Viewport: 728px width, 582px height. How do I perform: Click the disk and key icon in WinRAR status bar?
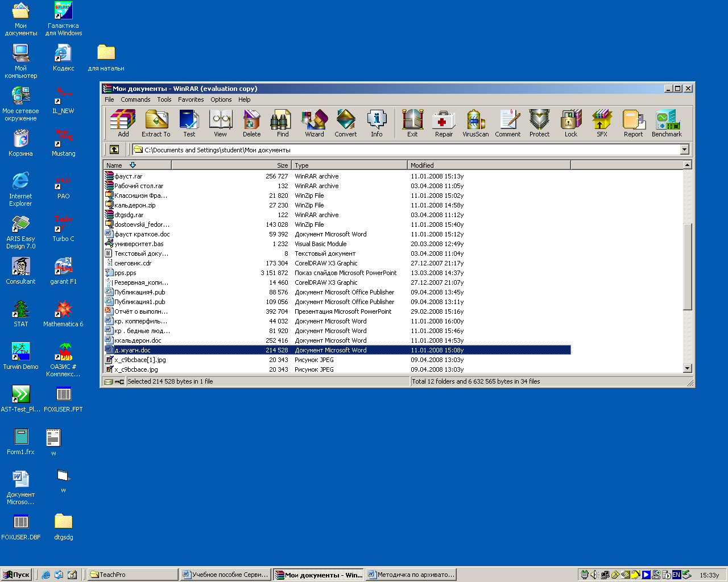(114, 381)
